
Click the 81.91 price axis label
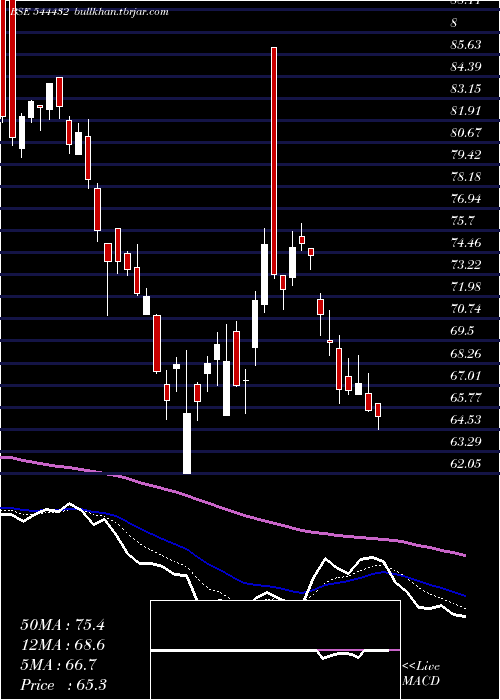coord(466,111)
